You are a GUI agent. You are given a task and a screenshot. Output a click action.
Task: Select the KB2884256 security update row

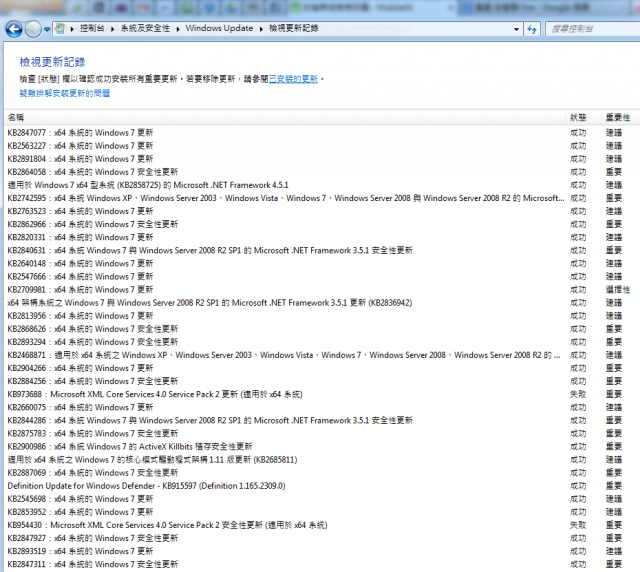pos(320,381)
